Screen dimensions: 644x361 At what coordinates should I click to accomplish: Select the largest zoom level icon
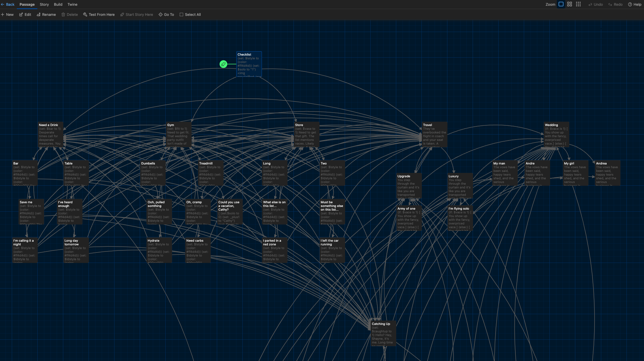(x=561, y=4)
